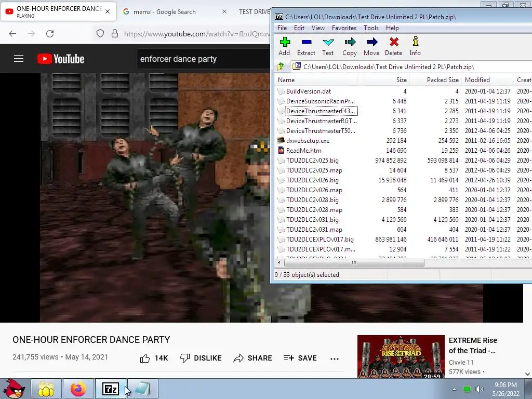Select the ReadMe.htm file
This screenshot has height=399, width=532.
point(303,150)
